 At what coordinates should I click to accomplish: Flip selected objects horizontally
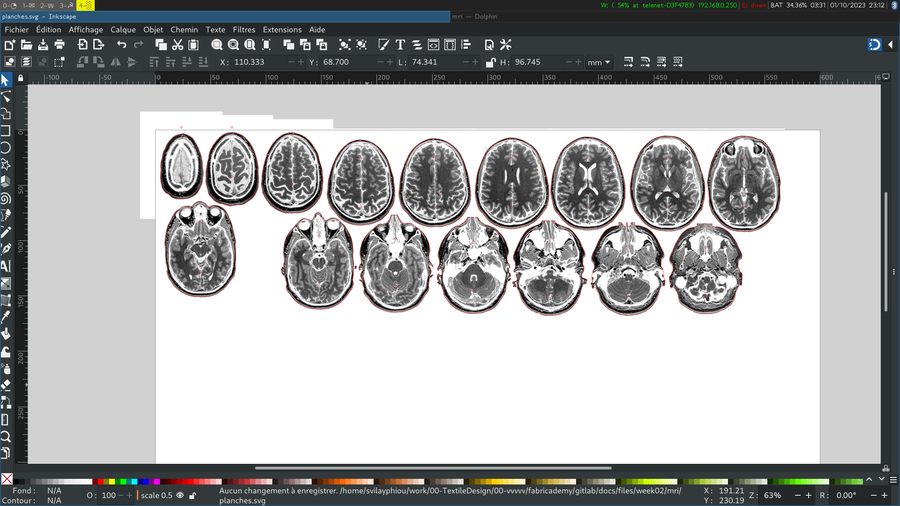[x=115, y=62]
